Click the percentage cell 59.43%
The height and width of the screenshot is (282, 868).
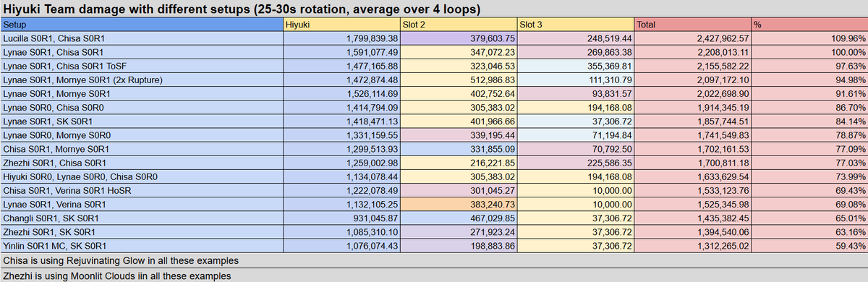(809, 246)
